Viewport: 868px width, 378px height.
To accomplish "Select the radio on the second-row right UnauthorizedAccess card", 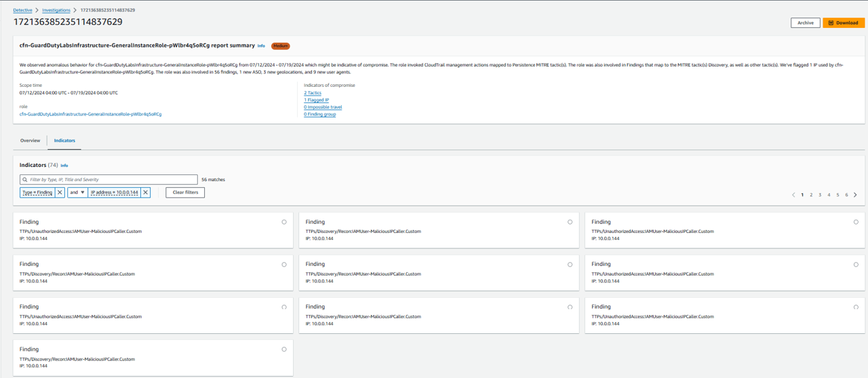I will pos(856,265).
